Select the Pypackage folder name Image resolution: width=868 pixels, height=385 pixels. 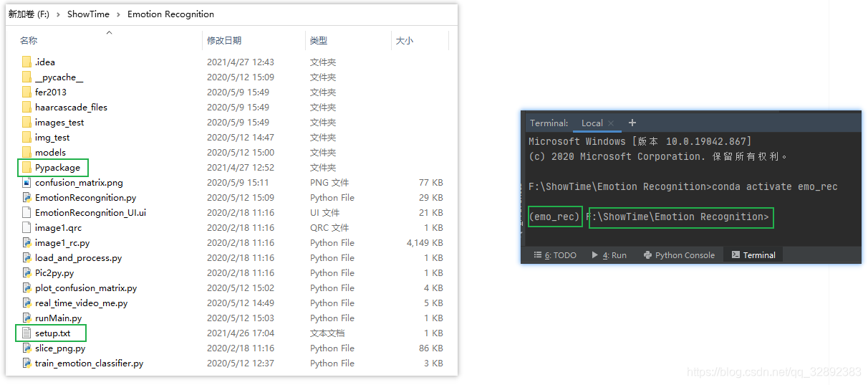tap(57, 167)
